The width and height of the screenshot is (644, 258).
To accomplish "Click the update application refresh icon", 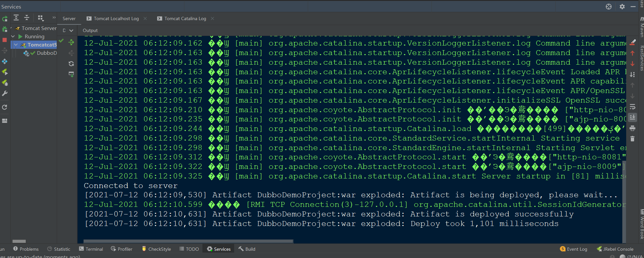I will click(5, 107).
